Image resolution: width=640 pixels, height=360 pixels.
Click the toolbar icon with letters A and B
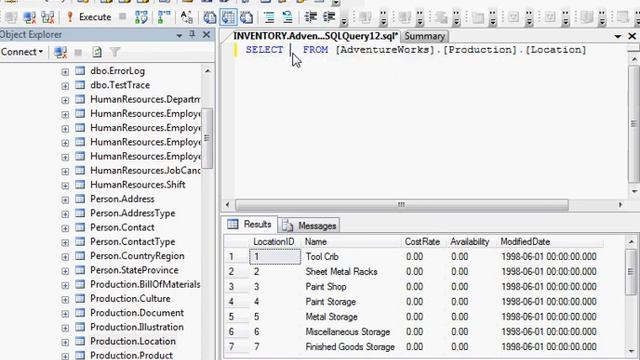tap(187, 17)
